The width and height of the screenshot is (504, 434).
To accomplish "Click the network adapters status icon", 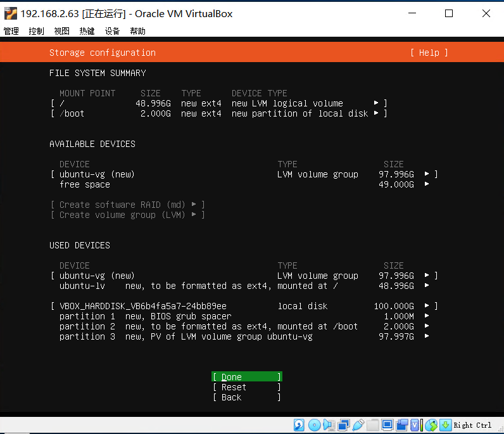I will click(x=344, y=425).
